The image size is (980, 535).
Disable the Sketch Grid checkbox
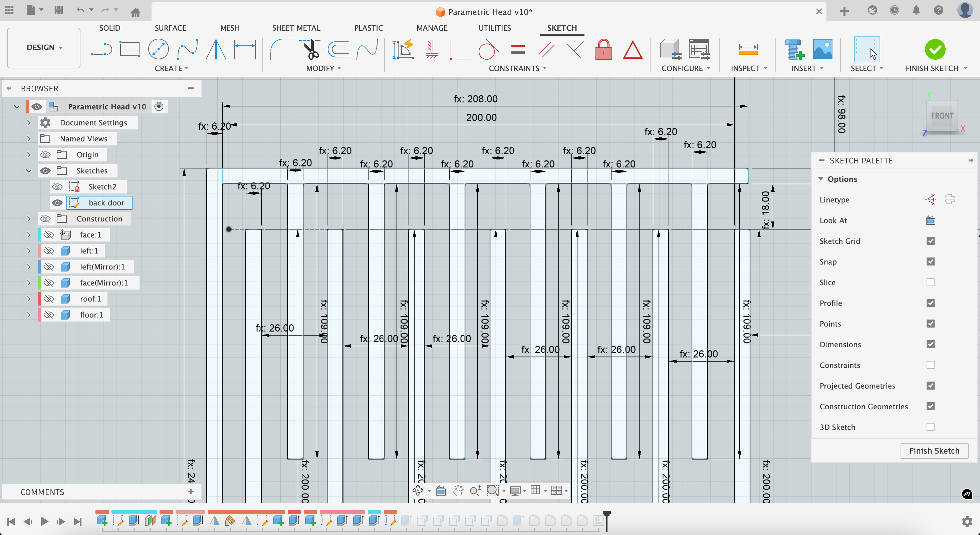pyautogui.click(x=930, y=241)
